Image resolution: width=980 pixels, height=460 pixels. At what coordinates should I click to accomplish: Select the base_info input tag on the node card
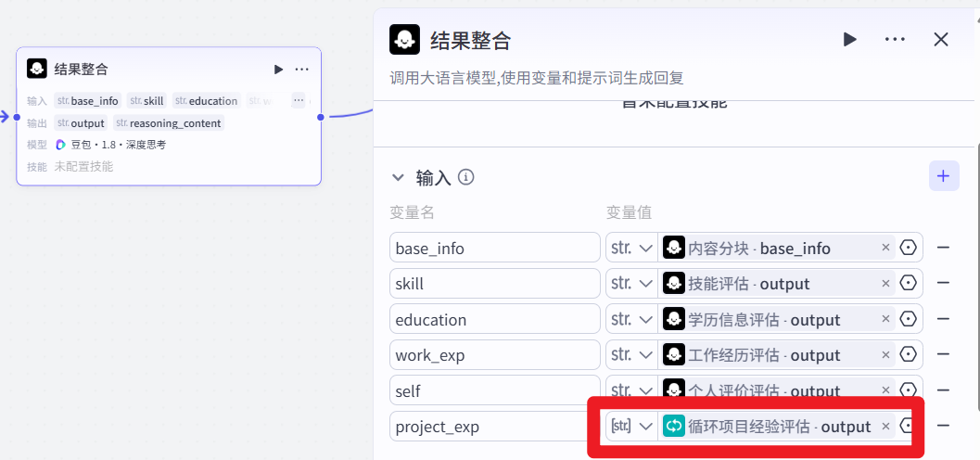coord(87,100)
